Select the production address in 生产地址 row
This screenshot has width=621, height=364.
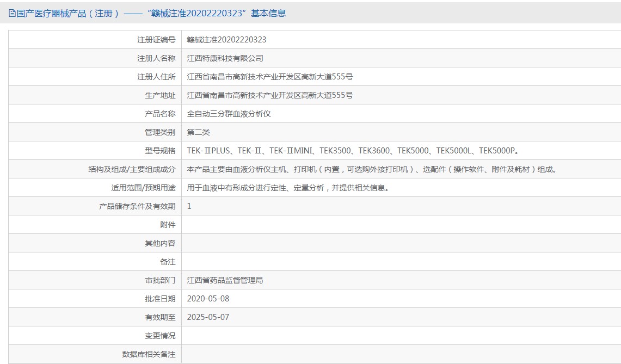270,95
